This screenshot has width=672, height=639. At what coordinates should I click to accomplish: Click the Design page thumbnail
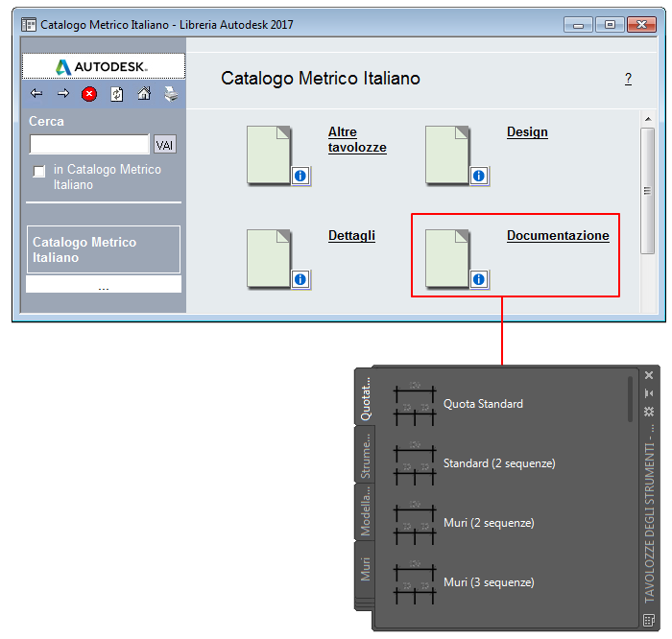tap(447, 154)
